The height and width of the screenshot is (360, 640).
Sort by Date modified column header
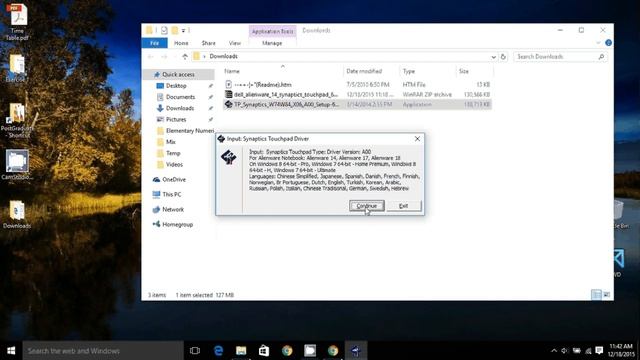tap(364, 71)
